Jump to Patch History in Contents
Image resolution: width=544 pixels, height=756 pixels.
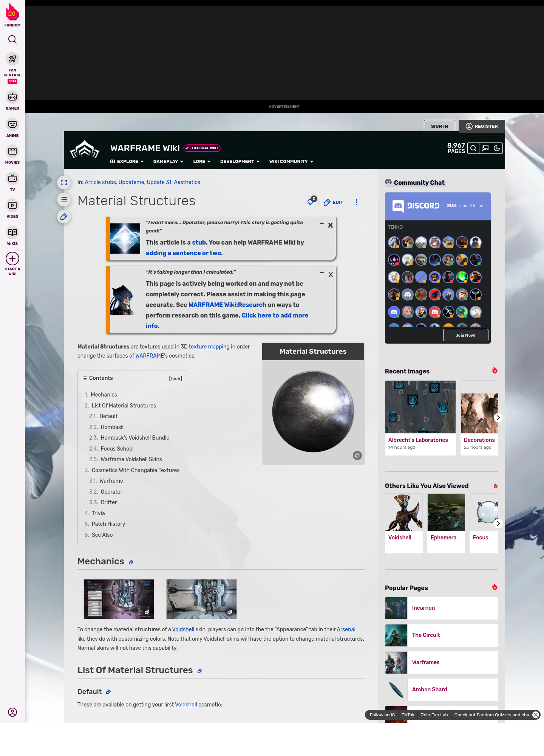(x=108, y=524)
